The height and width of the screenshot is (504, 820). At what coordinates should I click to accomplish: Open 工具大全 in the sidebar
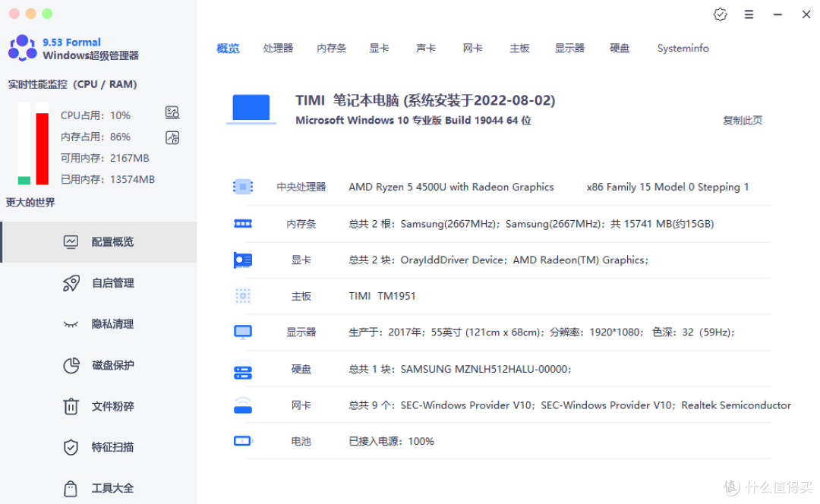point(99,488)
